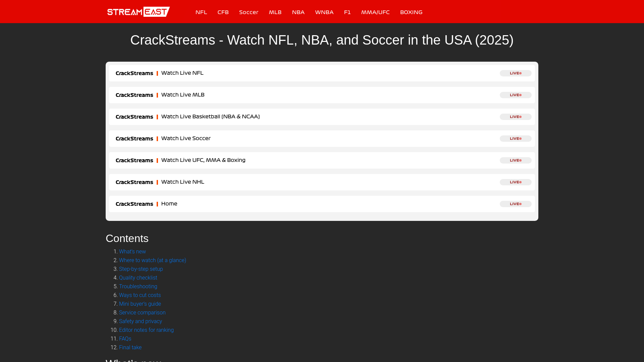This screenshot has height=362, width=644.
Task: Open F1 from the header menu
Action: pyautogui.click(x=347, y=12)
